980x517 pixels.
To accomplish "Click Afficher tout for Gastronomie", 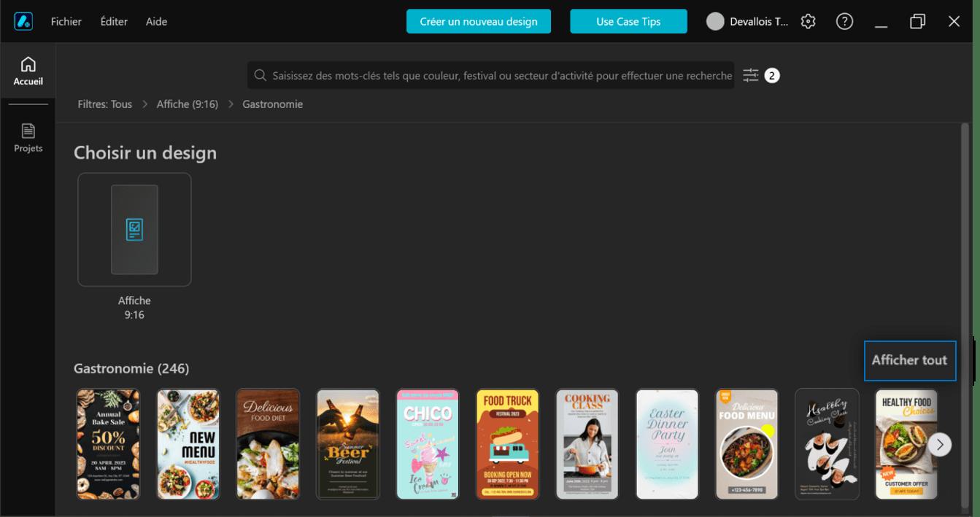I will [909, 360].
